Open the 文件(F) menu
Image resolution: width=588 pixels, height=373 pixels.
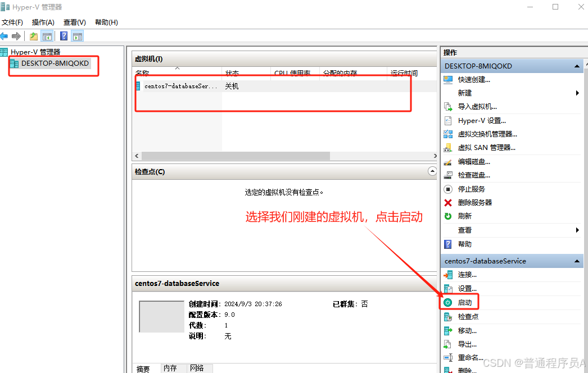click(12, 22)
